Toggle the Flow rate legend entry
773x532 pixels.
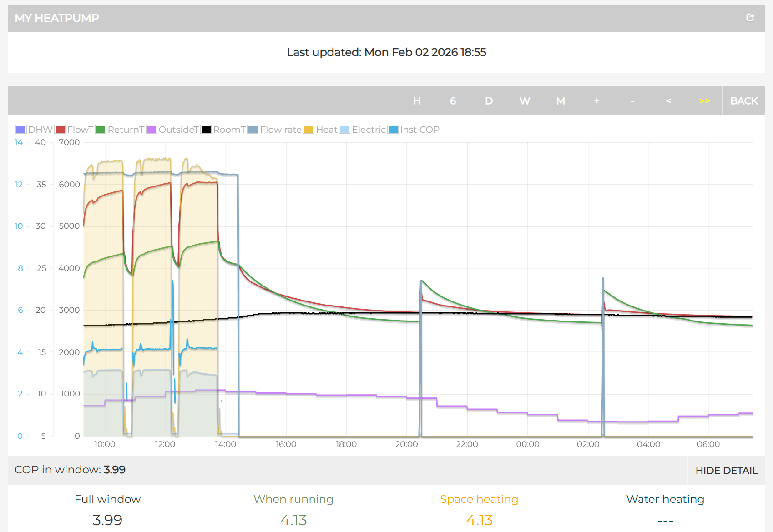pos(275,130)
